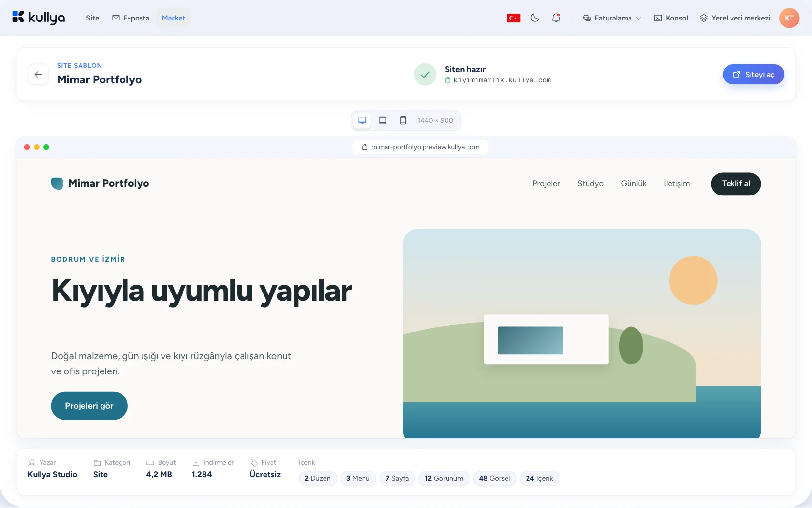Image resolution: width=812 pixels, height=508 pixels.
Task: Go to Site tab
Action: [x=93, y=18]
